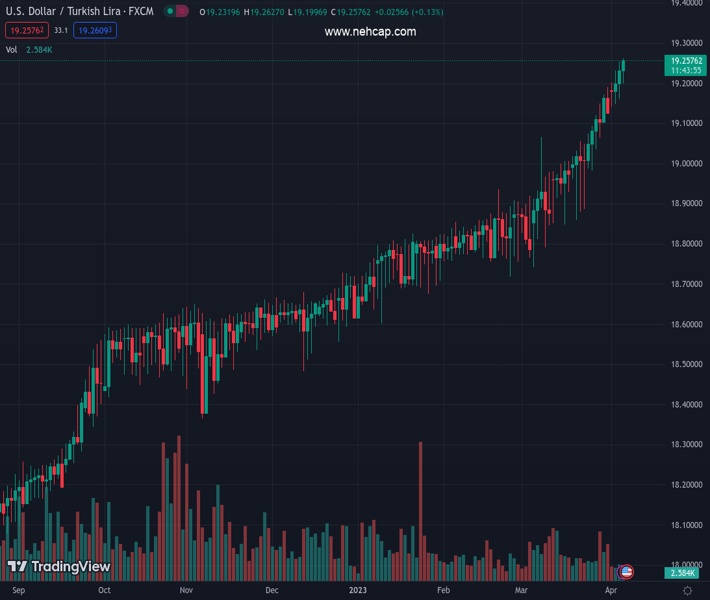The width and height of the screenshot is (710, 600).
Task: Click the green current price label 19.25762
Action: [687, 62]
